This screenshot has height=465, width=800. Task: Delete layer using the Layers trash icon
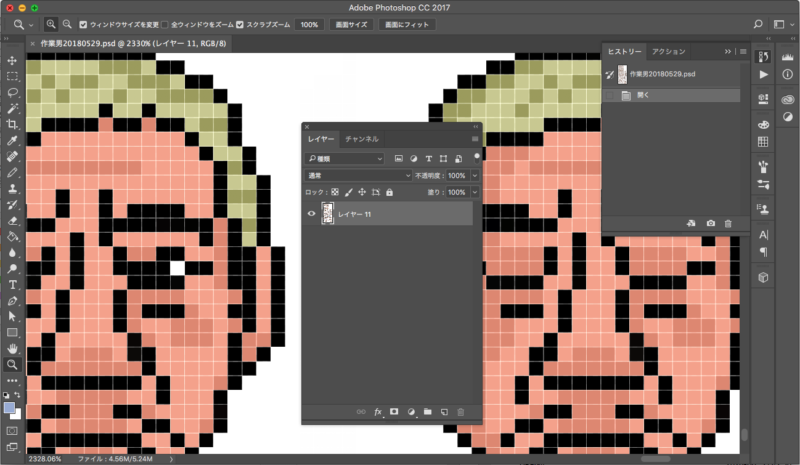[460, 411]
